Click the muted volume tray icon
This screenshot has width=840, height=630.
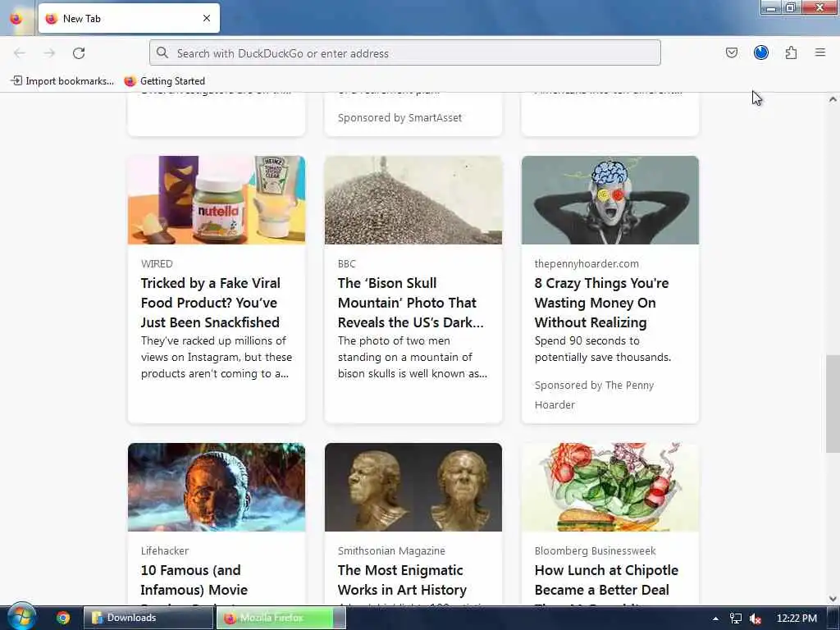756,619
